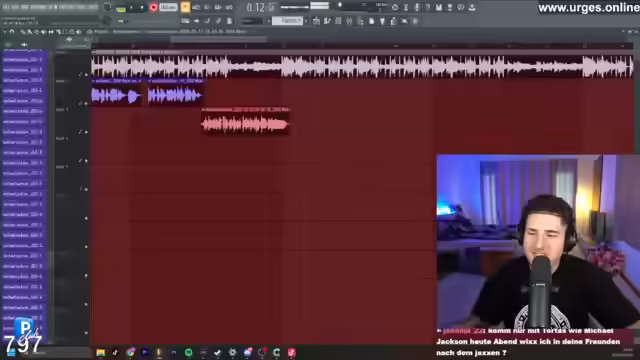640x360 pixels.
Task: Click the Windows taskbar search box
Action: (55, 352)
